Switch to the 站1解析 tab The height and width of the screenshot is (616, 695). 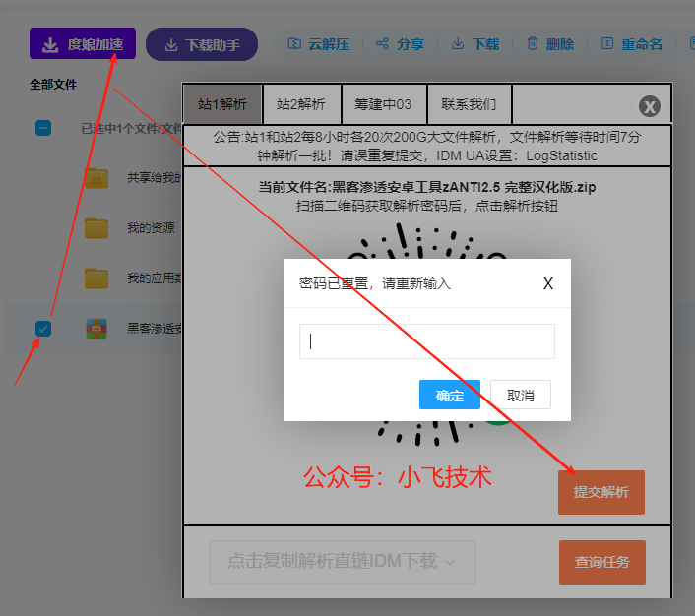coord(222,104)
